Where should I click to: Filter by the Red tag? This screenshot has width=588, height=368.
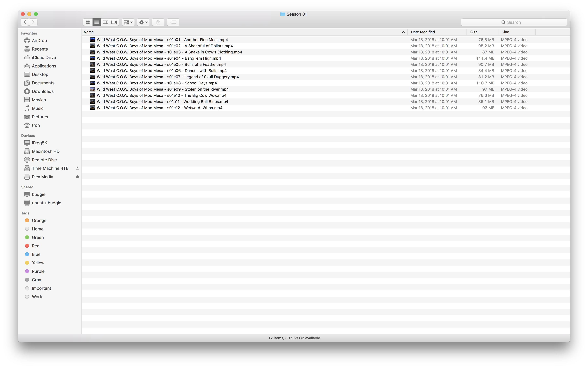click(x=36, y=246)
